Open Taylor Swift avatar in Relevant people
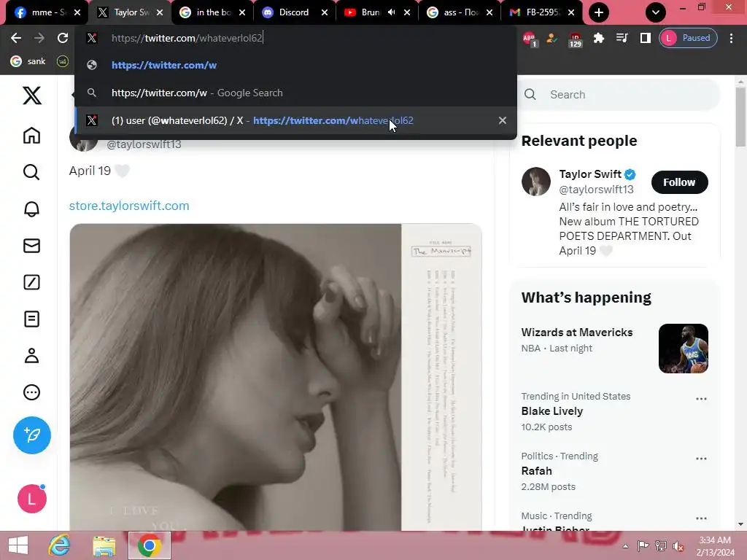 click(536, 182)
